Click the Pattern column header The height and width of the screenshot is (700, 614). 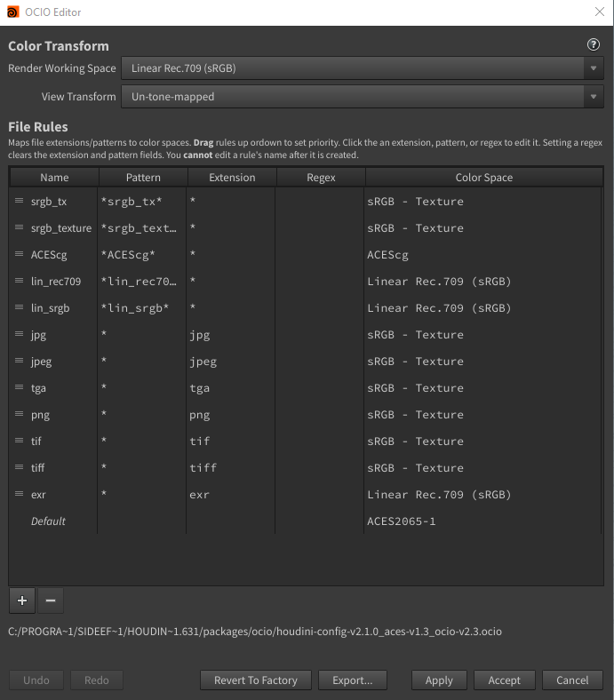[x=143, y=178]
